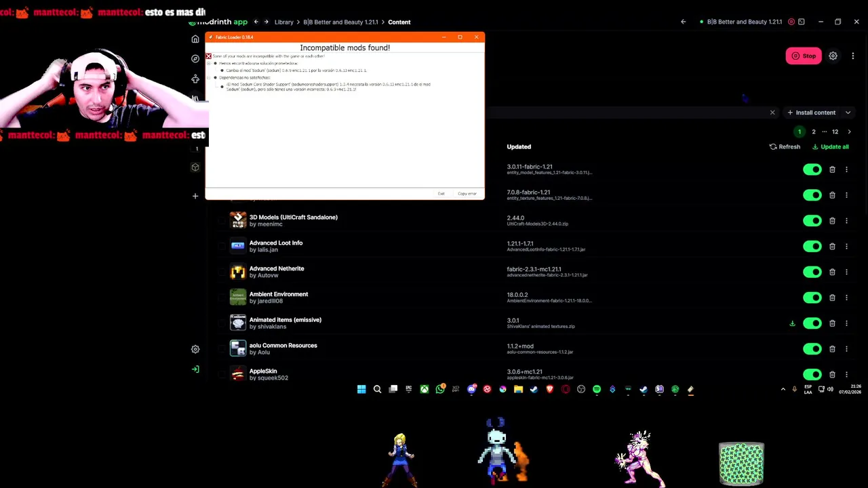Delete the Advanced Netherite mod
Viewport: 868px width, 488px height.
(832, 272)
